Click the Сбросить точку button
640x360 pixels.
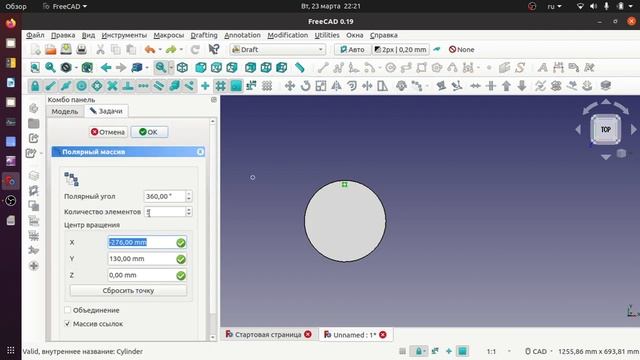pos(128,291)
